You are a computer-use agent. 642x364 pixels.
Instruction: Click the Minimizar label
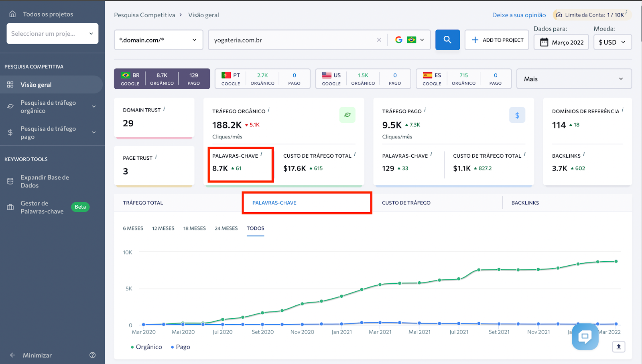37,355
